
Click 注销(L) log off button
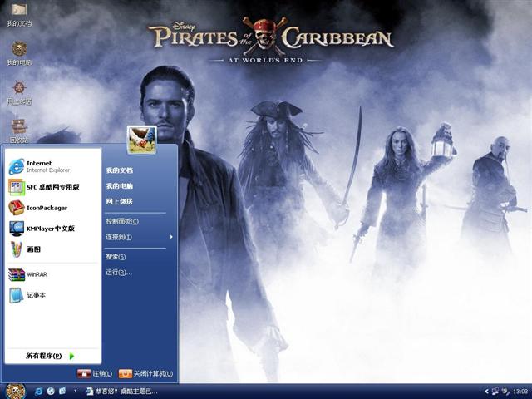(x=95, y=373)
